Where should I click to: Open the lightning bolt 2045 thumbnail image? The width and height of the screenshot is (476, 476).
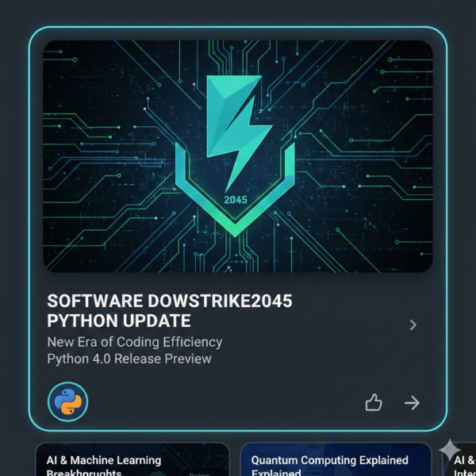pyautogui.click(x=238, y=156)
